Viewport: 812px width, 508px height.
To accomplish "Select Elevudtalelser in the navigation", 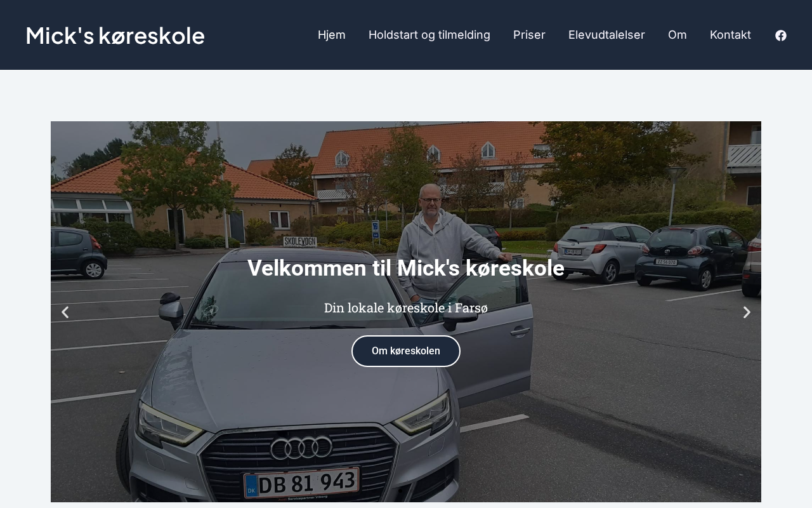I will pyautogui.click(x=606, y=35).
